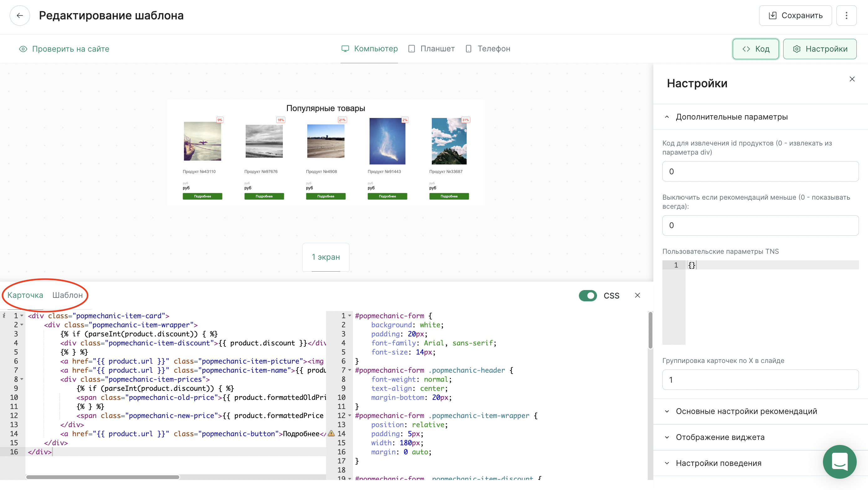The image size is (868, 490).
Task: Select the 1 экран tab
Action: 325,257
